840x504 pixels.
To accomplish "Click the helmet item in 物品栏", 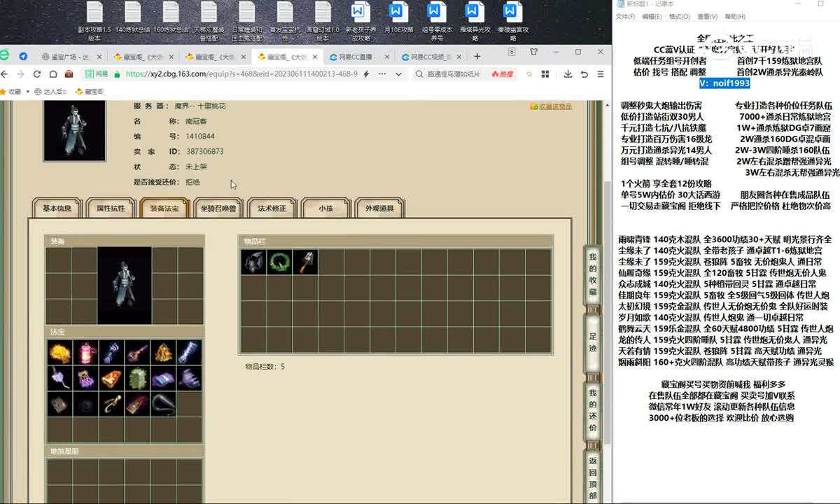I will (x=253, y=262).
